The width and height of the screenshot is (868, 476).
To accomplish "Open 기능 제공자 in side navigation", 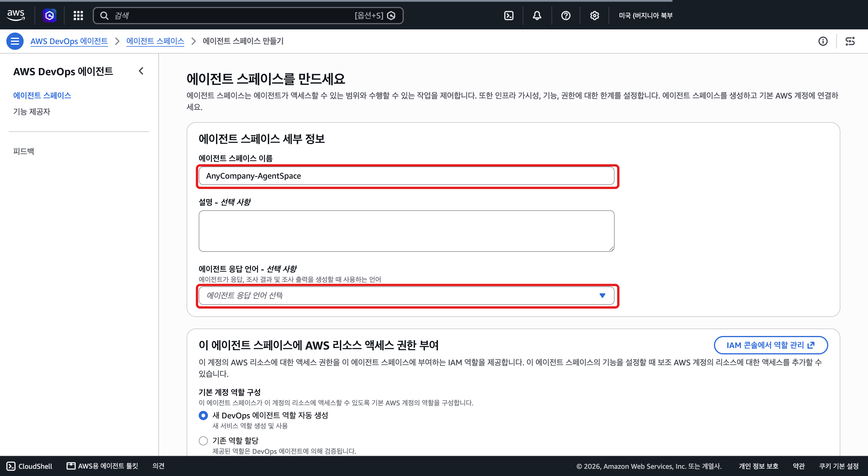I will (32, 112).
